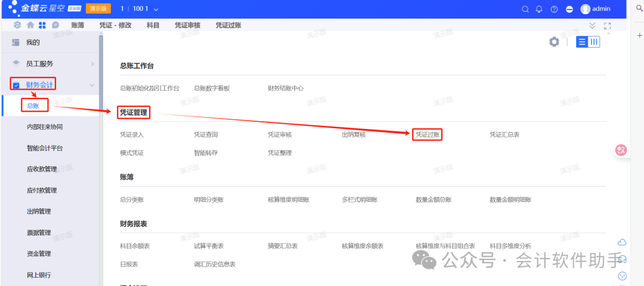Switch to the 凭证 - 修改 tab
Image resolution: width=644 pixels, height=286 pixels.
click(117, 26)
